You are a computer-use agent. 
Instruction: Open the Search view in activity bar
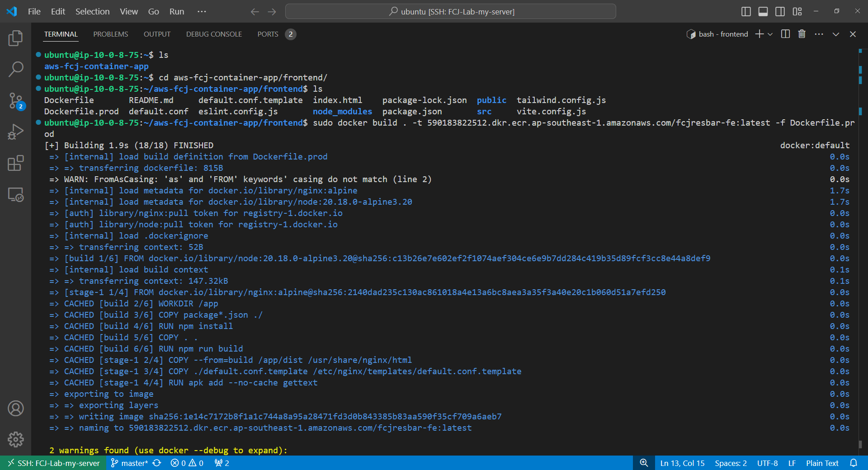pyautogui.click(x=16, y=69)
